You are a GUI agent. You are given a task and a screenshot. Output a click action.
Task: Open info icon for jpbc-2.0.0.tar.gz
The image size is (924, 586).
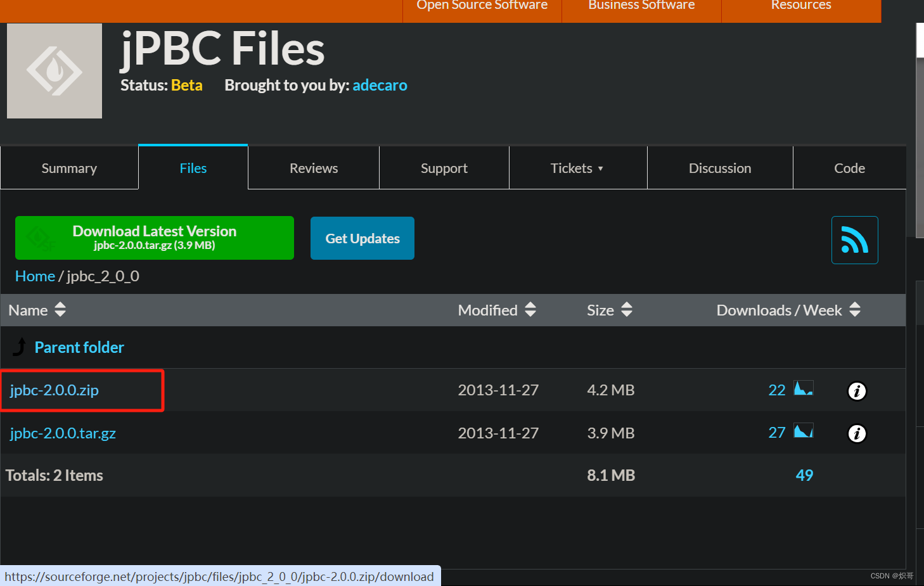[856, 433]
